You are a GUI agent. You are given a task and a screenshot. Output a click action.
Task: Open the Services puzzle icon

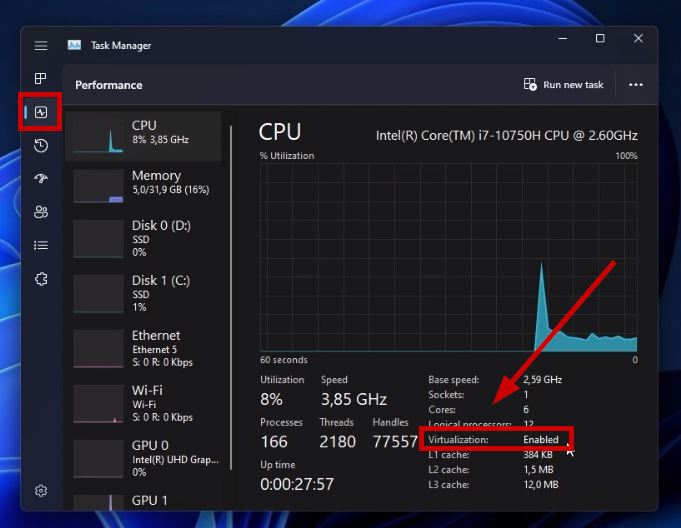coord(41,279)
